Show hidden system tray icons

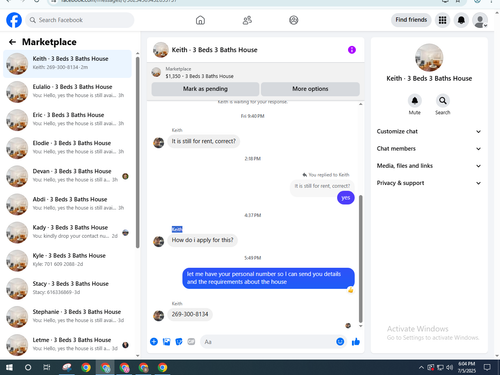pos(421,367)
